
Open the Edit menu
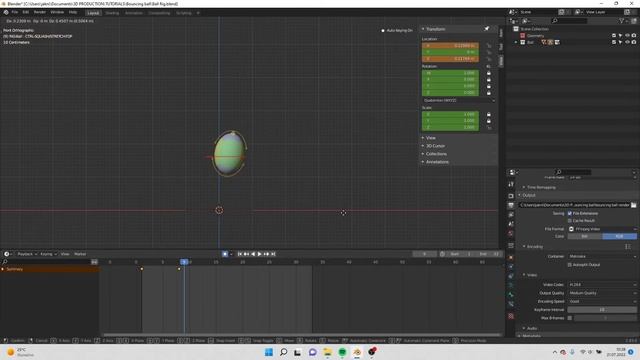(x=26, y=12)
